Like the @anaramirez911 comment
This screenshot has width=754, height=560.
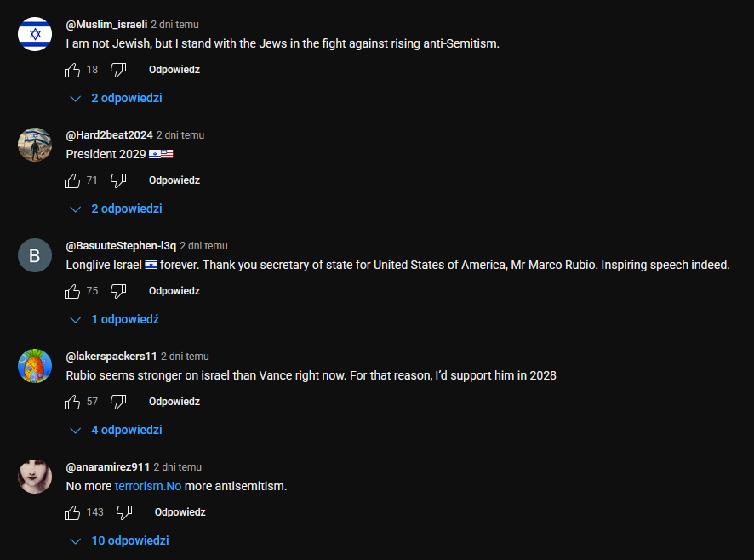[72, 512]
